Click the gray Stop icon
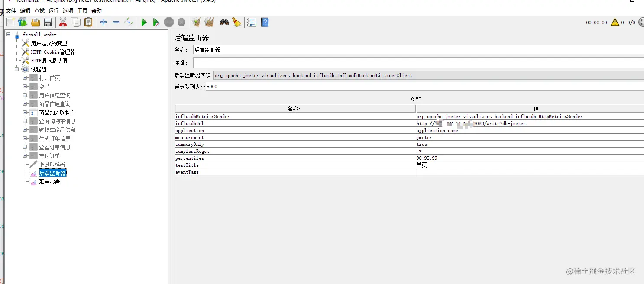Image resolution: width=644 pixels, height=284 pixels. pos(169,22)
